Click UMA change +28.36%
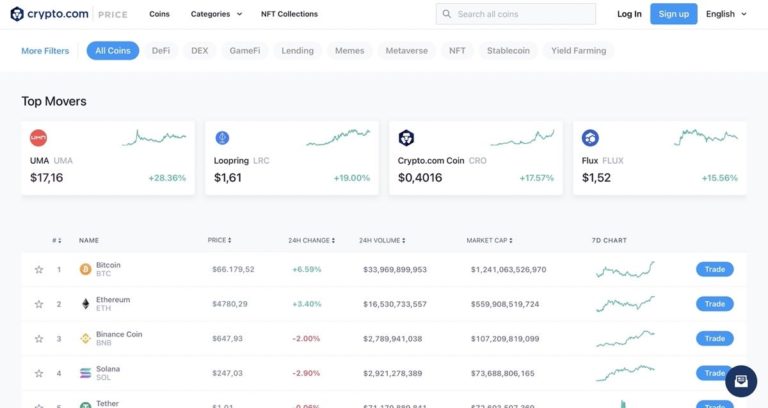Viewport: 768px width, 408px height. (167, 178)
